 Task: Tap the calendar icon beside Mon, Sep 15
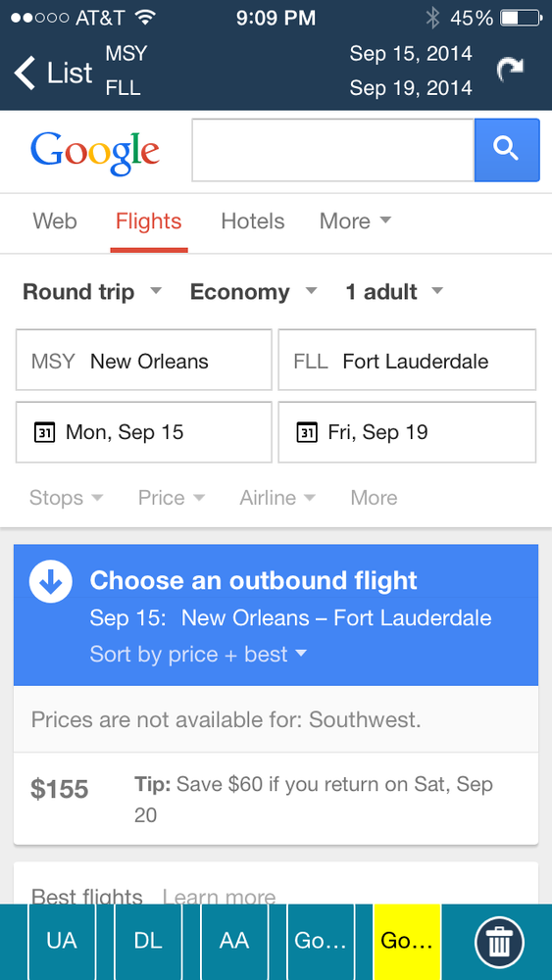pos(44,432)
